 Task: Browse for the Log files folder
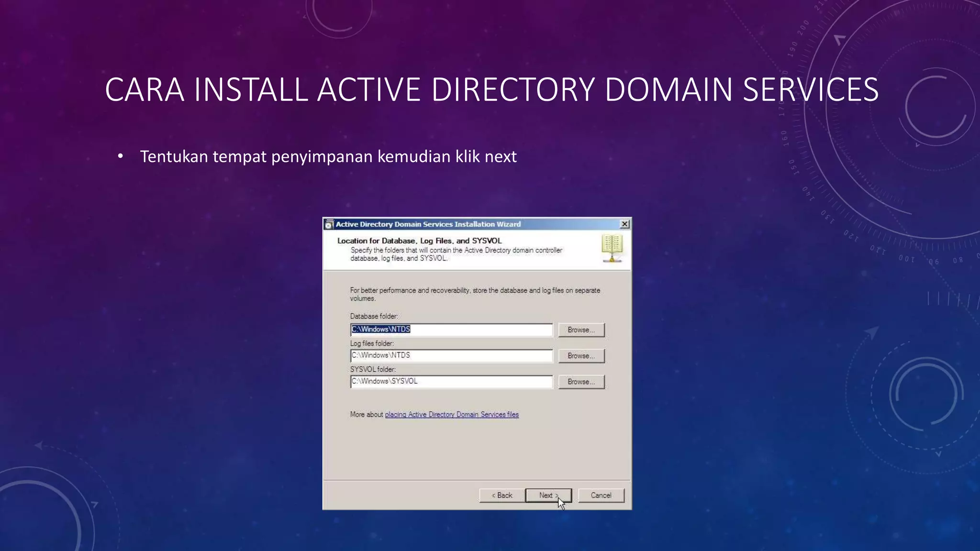(x=581, y=356)
